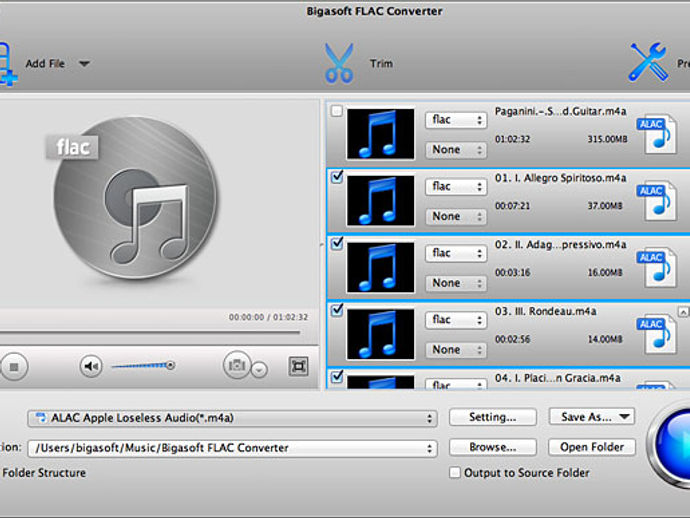Open flac dropdown for Paganini Guitar.m4a
Image resolution: width=690 pixels, height=518 pixels.
point(456,120)
